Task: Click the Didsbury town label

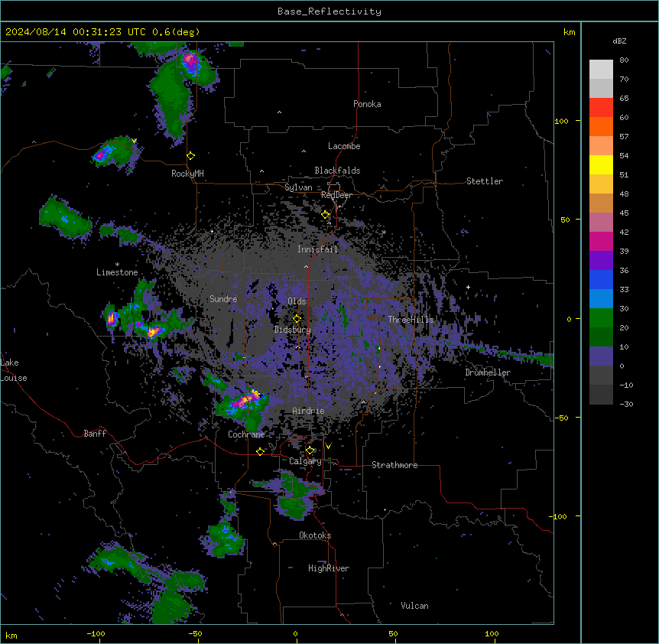Action: (293, 330)
